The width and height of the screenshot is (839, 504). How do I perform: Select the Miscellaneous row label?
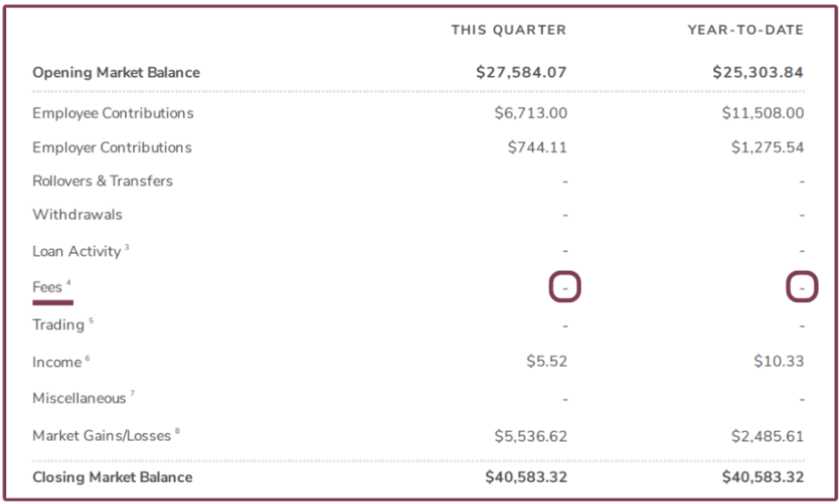point(80,398)
